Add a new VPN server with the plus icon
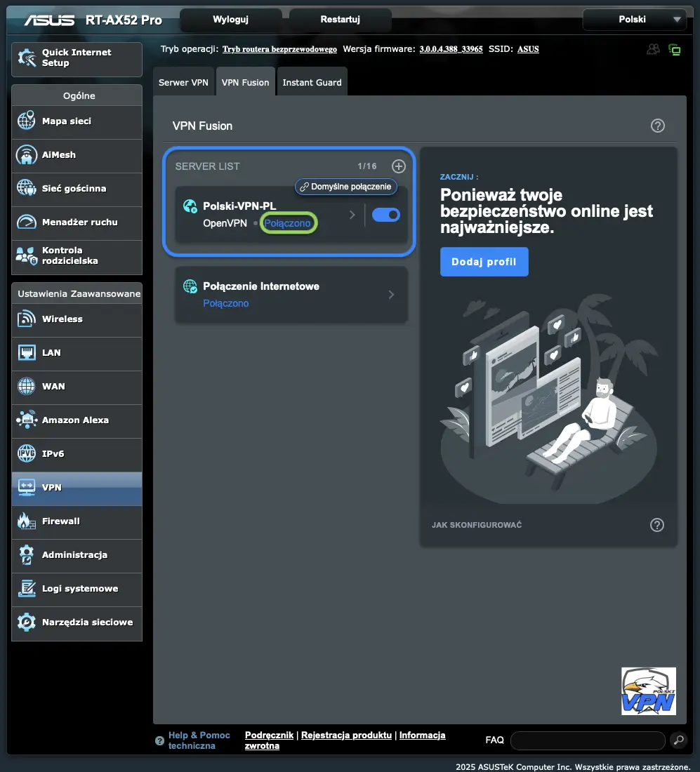The image size is (700, 772). tap(398, 166)
